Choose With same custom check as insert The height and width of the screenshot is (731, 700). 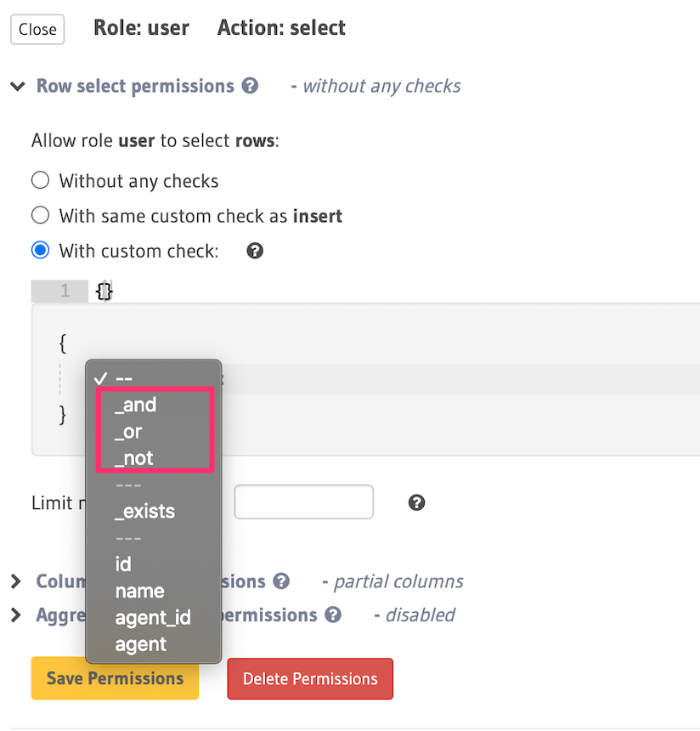40,216
